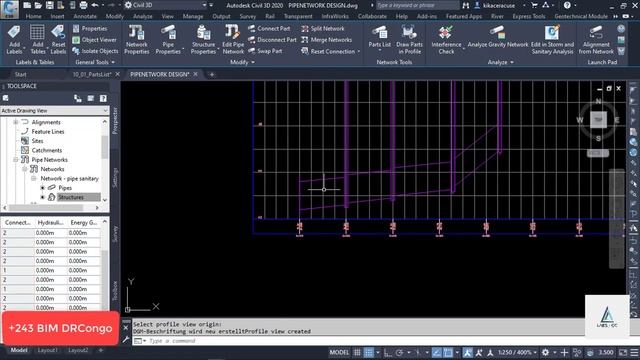This screenshot has height=360, width=640.
Task: Open the Annotate ribbon tab
Action: tap(85, 16)
